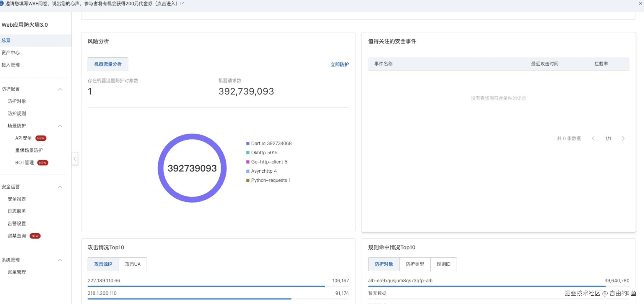The image size is (644, 304).
Task: Toggle the Okhttp legend square
Action: [x=248, y=153]
